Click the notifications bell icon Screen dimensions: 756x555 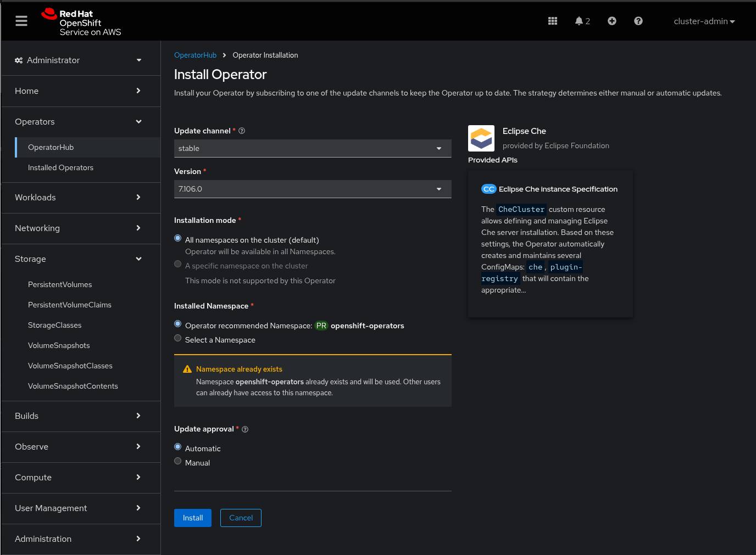(x=579, y=21)
